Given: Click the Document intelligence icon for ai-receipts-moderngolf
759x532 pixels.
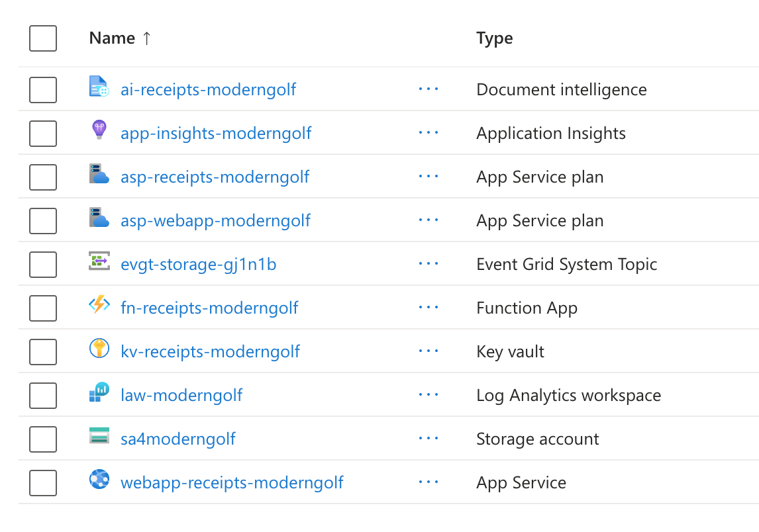Looking at the screenshot, I should tap(99, 87).
